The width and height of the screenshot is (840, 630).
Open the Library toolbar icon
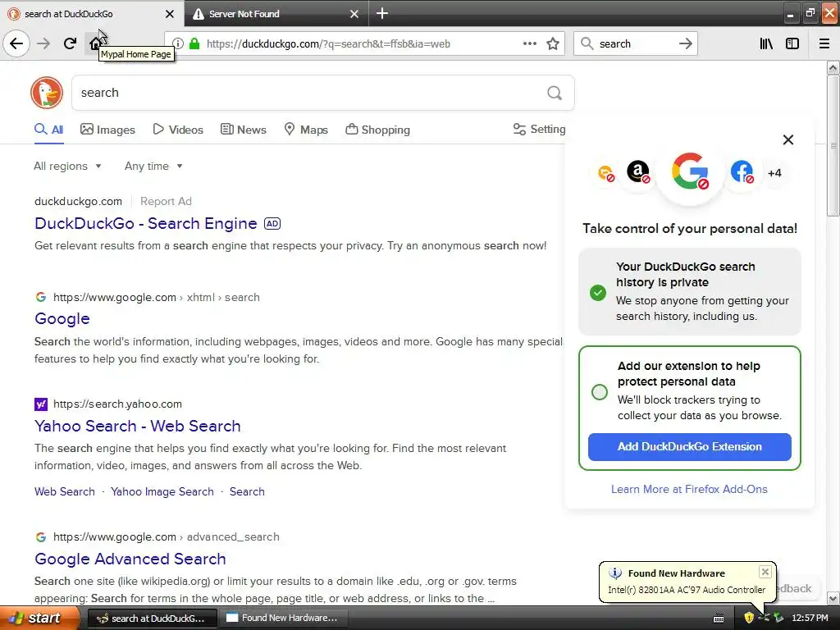coord(766,43)
